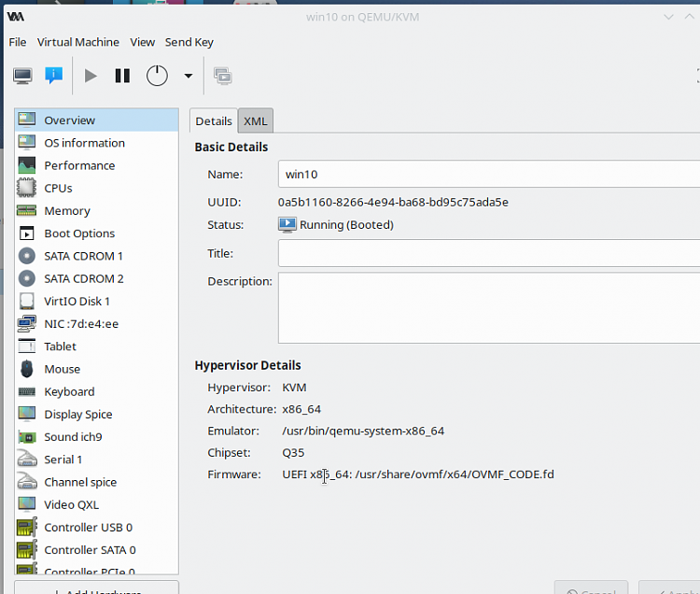Select VirtIO Disk 1 device

pyautogui.click(x=96, y=302)
